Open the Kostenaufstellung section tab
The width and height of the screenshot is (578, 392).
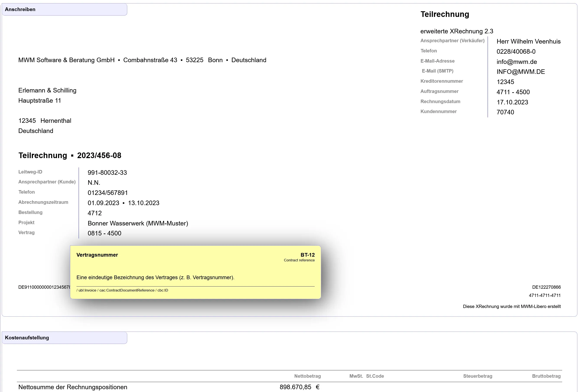click(x=64, y=338)
